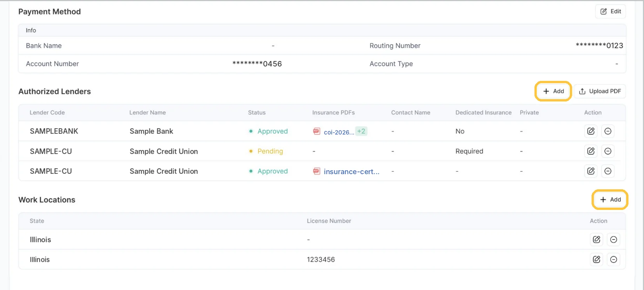Edit the Payment Method section

(611, 11)
